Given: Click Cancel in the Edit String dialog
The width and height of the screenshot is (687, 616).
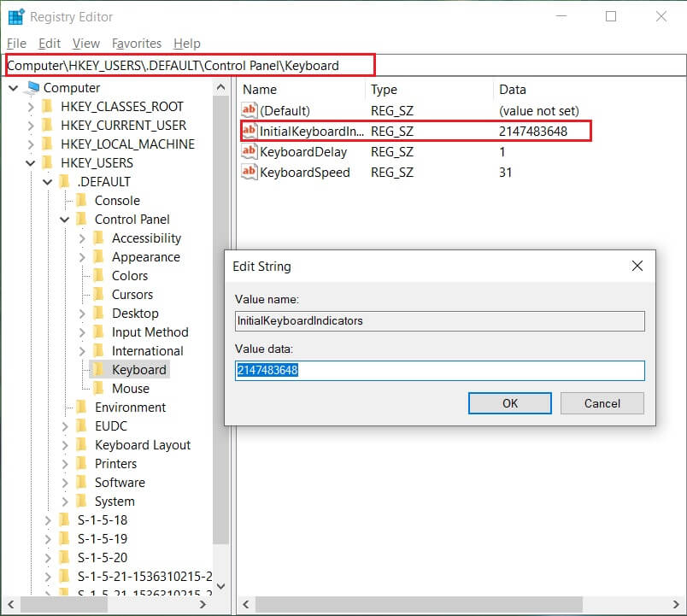Looking at the screenshot, I should point(602,402).
